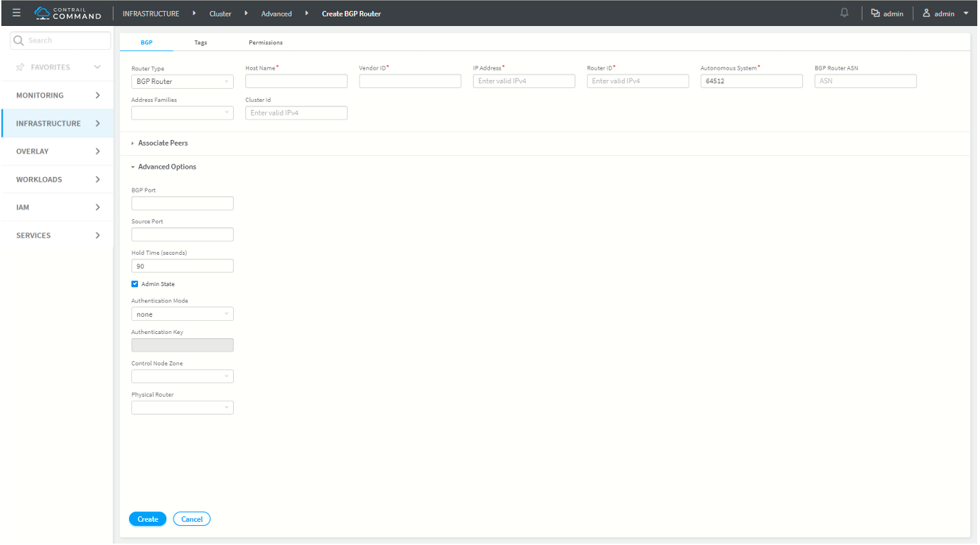Open the Physical Router dropdown
980x545 pixels.
182,408
